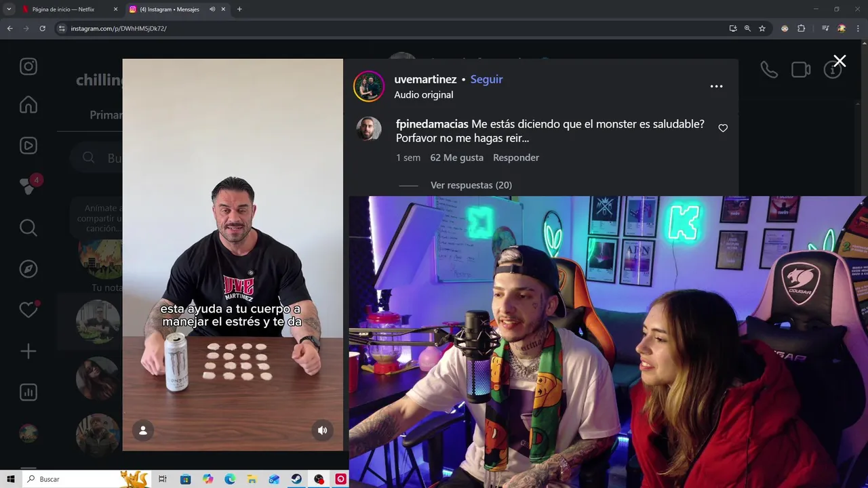The image size is (868, 488).
Task: Open Notifications heart icon in sidebar
Action: (x=28, y=310)
